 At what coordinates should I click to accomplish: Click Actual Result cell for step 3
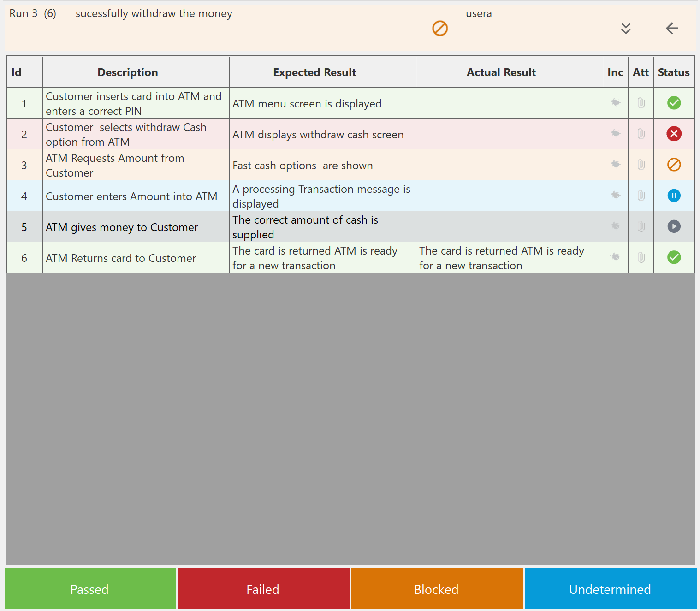click(x=509, y=165)
